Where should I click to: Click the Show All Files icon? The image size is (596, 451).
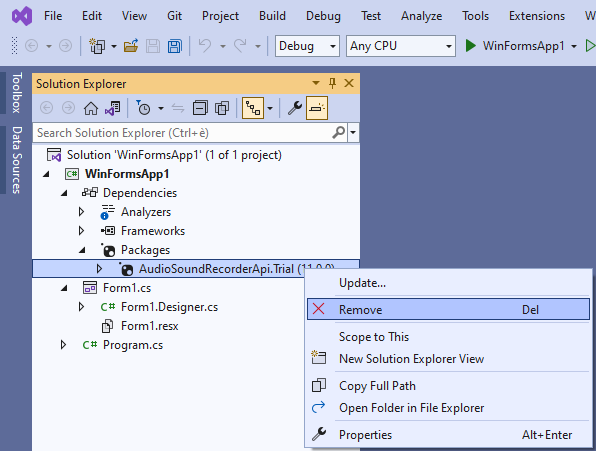[x=222, y=108]
